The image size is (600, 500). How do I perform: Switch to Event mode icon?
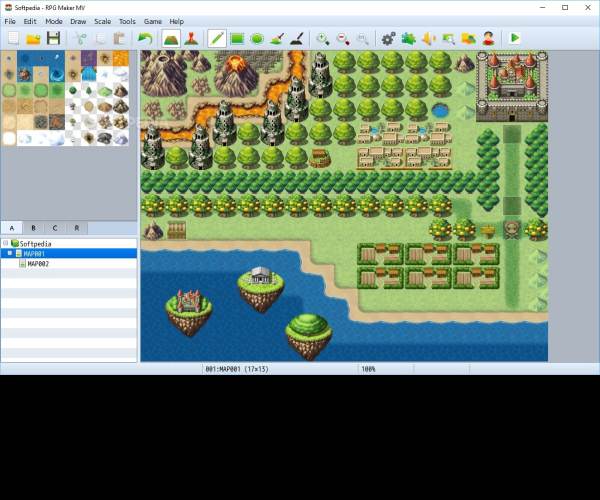point(191,38)
